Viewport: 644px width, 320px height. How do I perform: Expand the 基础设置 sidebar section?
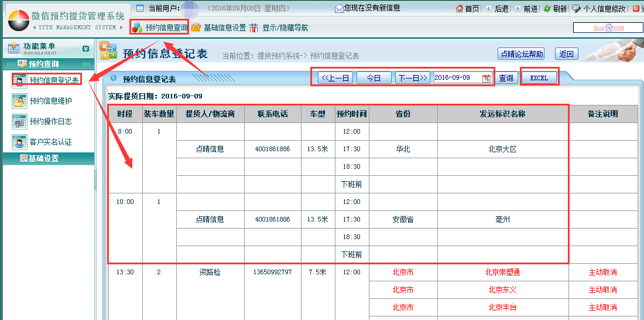[43, 158]
